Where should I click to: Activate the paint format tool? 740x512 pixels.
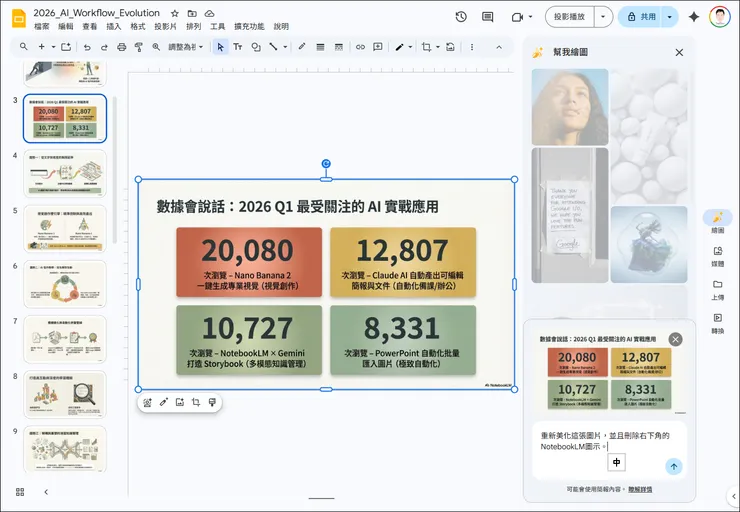pyautogui.click(x=139, y=47)
